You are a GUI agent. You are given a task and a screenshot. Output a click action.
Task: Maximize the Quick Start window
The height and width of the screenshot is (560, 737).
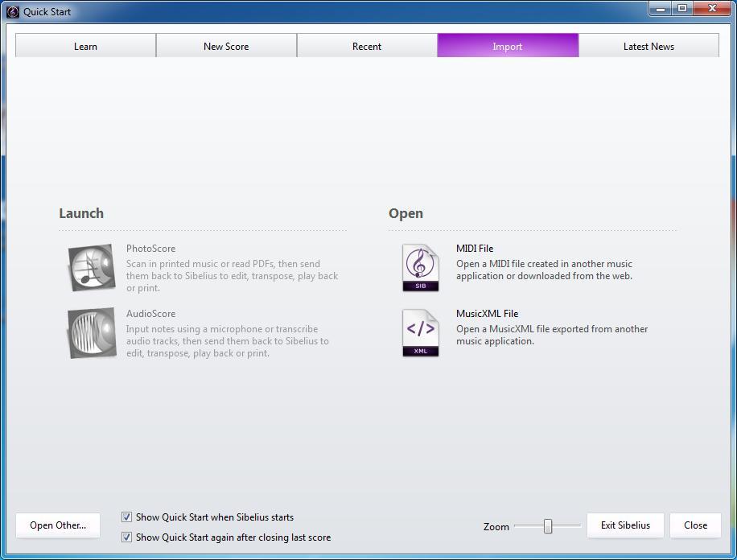(x=682, y=8)
